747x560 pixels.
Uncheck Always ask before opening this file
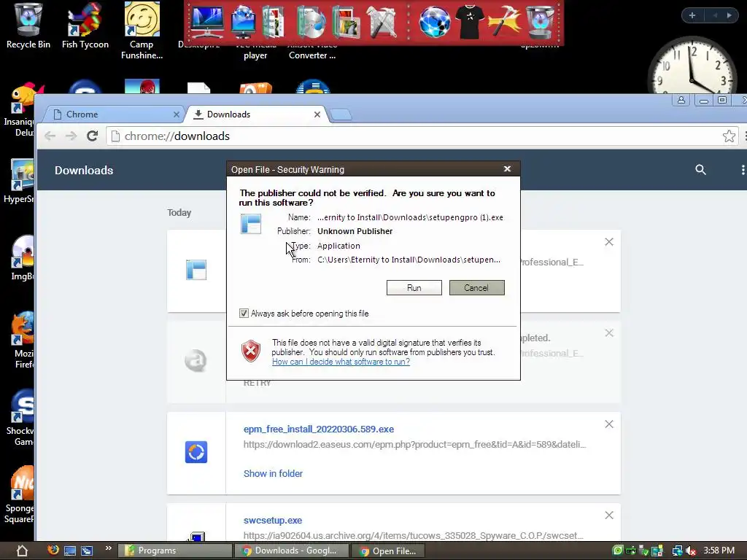coord(244,314)
